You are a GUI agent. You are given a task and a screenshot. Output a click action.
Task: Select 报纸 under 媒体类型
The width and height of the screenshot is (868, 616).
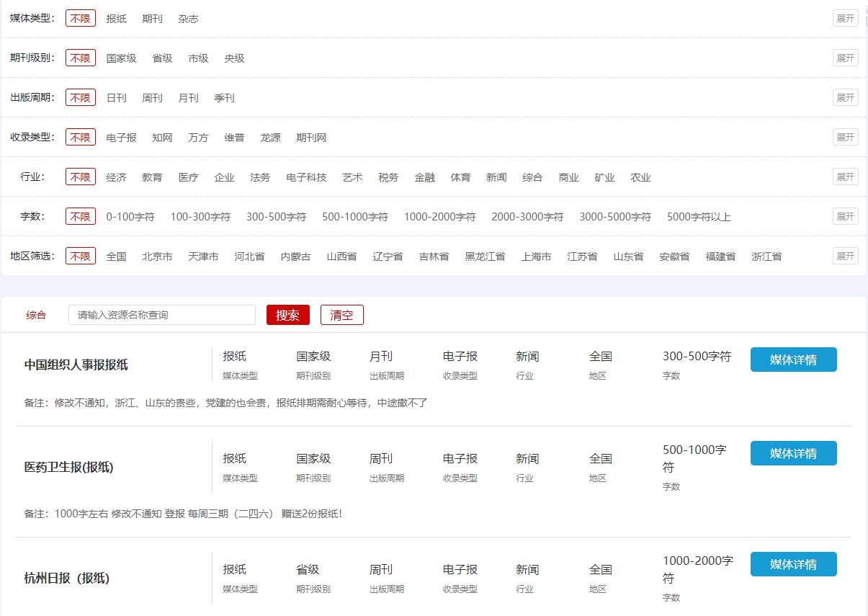point(116,19)
